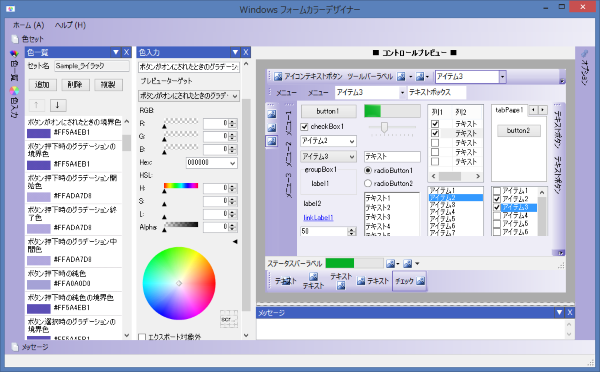Click the collapse triangle above color wheel
Screen dimensions: 600x372
[235, 241]
